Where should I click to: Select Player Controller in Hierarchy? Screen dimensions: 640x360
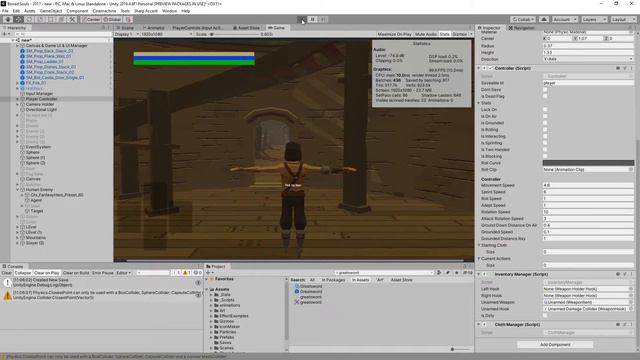point(41,99)
